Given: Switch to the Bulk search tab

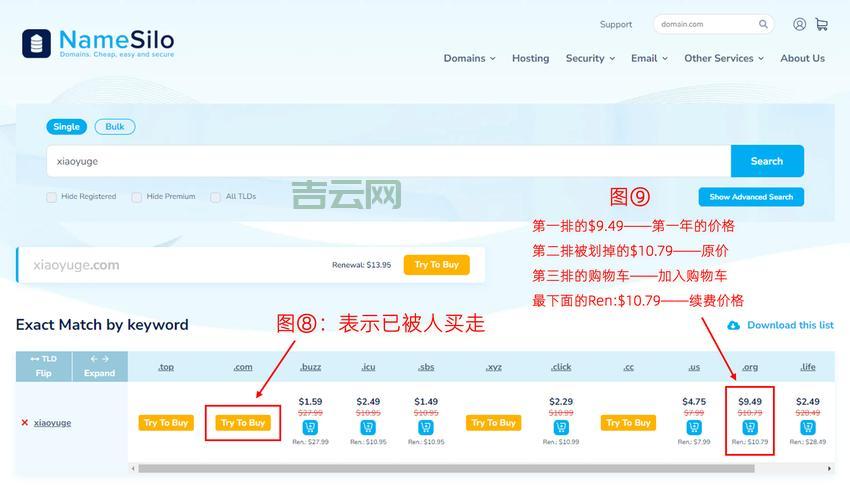Looking at the screenshot, I should [115, 127].
